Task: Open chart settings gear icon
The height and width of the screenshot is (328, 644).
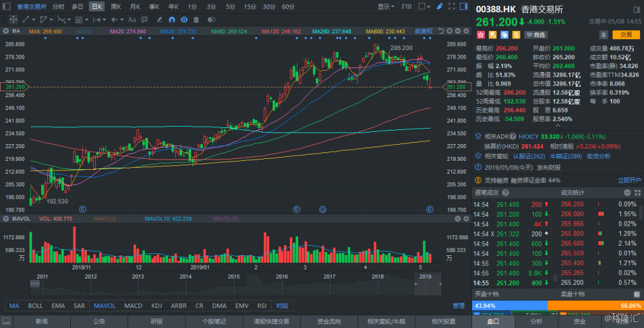Action: pyautogui.click(x=466, y=31)
